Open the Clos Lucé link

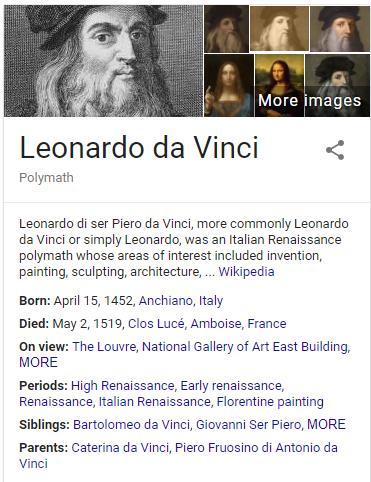coord(156,324)
